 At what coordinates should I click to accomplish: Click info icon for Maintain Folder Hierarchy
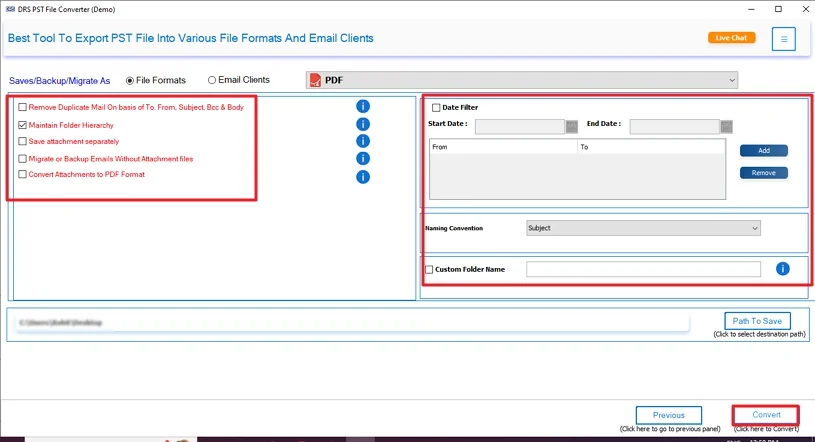pyautogui.click(x=363, y=124)
